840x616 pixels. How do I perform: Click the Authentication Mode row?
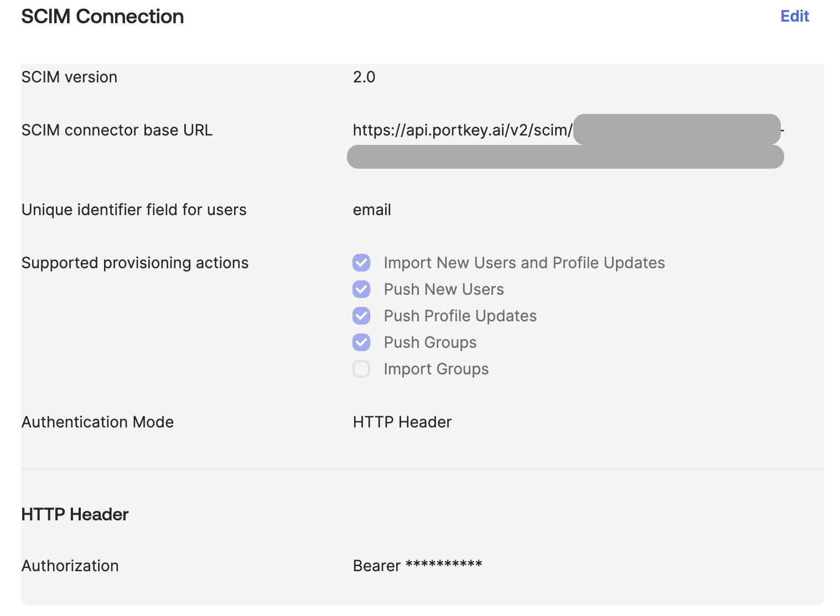(x=97, y=422)
